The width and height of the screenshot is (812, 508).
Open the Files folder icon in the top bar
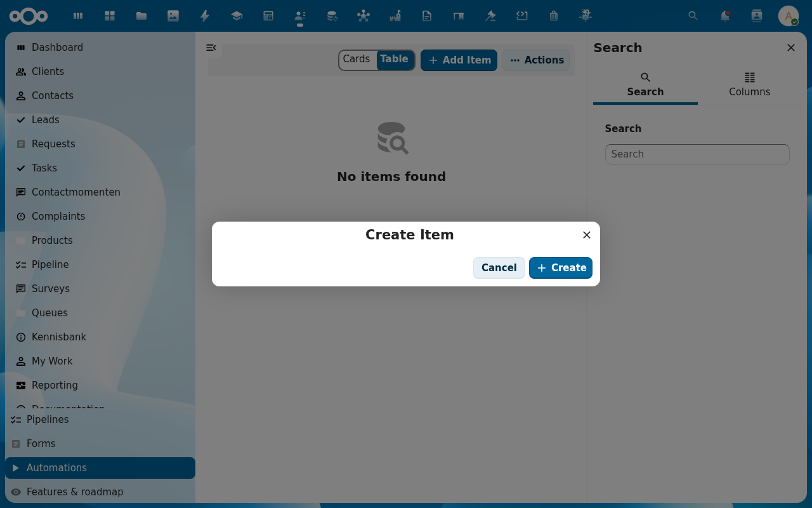click(141, 16)
